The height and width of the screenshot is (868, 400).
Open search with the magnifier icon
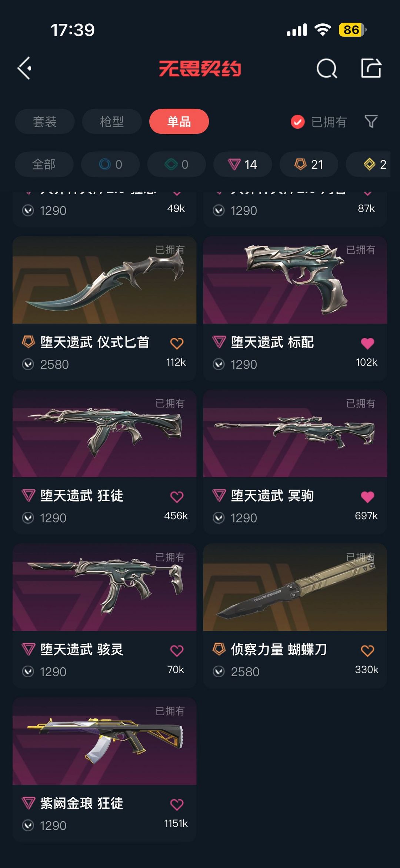click(x=327, y=68)
